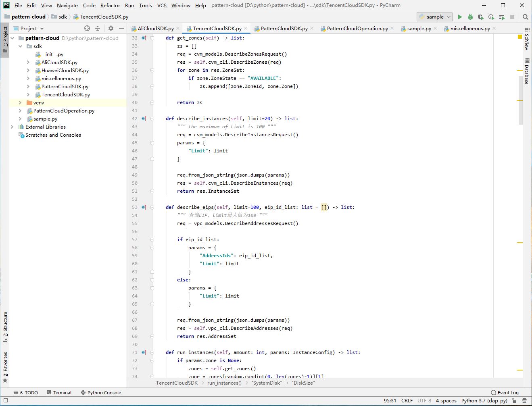
Task: Open the Favorites tool window
Action: [x=5, y=367]
